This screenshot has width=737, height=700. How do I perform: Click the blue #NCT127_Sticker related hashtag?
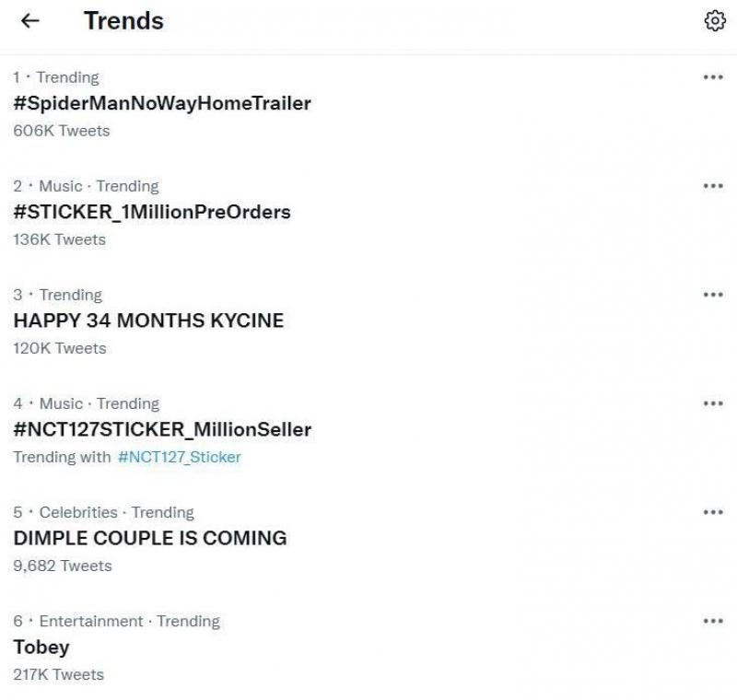click(x=180, y=457)
